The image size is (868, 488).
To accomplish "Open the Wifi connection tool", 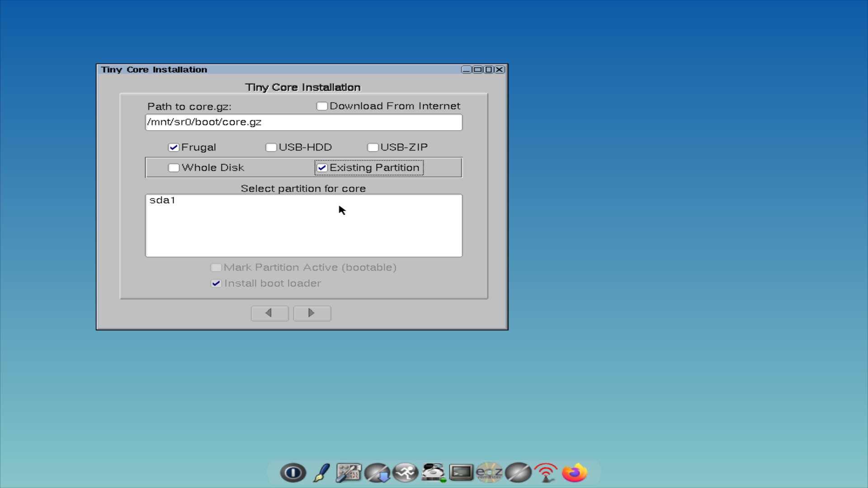I will tap(546, 473).
